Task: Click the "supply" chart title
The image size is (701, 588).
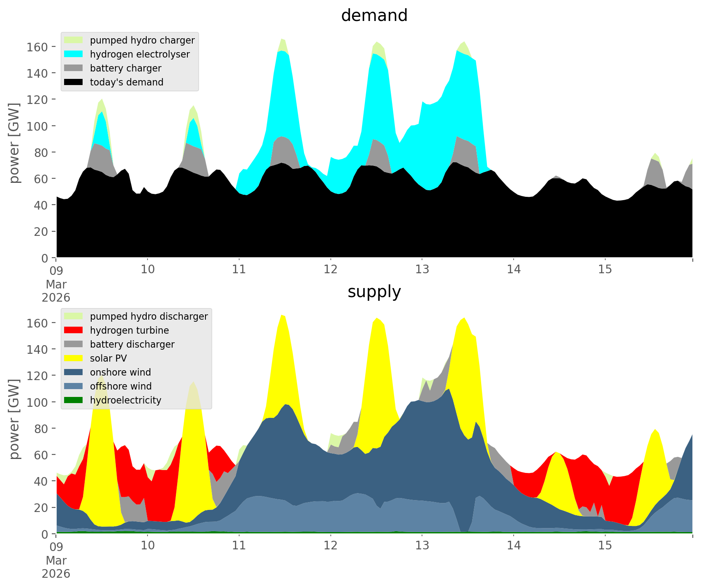Action: [374, 292]
